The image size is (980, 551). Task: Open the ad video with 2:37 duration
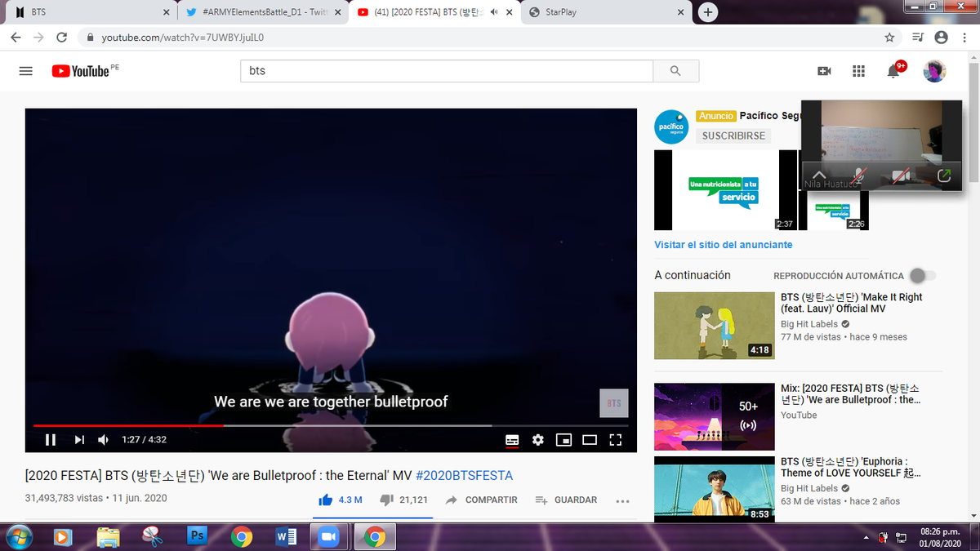pyautogui.click(x=725, y=190)
